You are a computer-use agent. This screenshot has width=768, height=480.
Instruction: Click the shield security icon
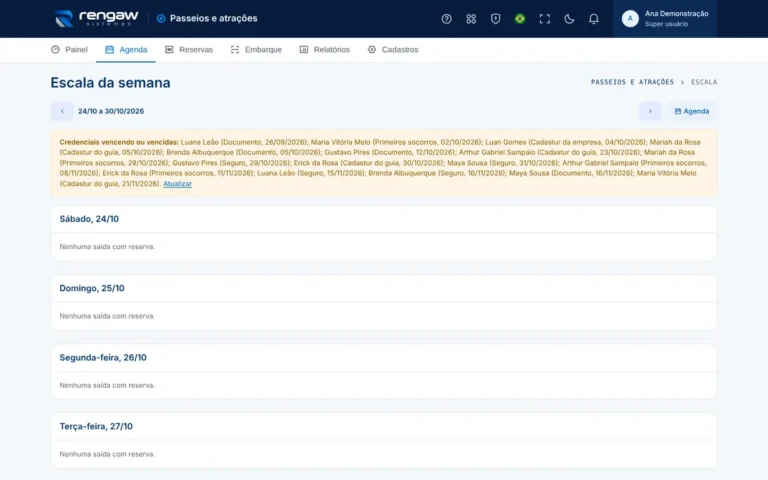click(495, 19)
